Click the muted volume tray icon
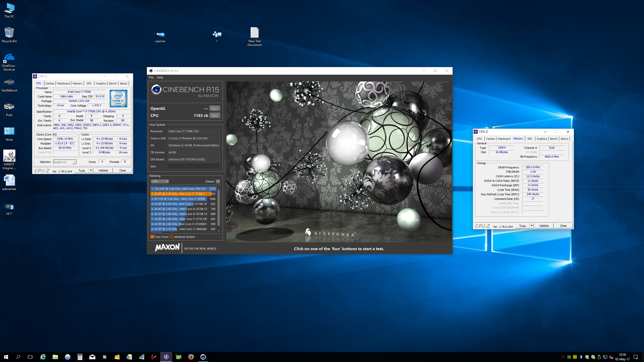This screenshot has height=362, width=644. 611,357
